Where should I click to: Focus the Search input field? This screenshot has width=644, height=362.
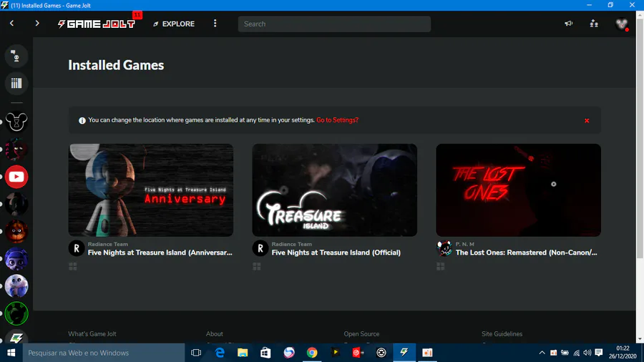click(334, 24)
